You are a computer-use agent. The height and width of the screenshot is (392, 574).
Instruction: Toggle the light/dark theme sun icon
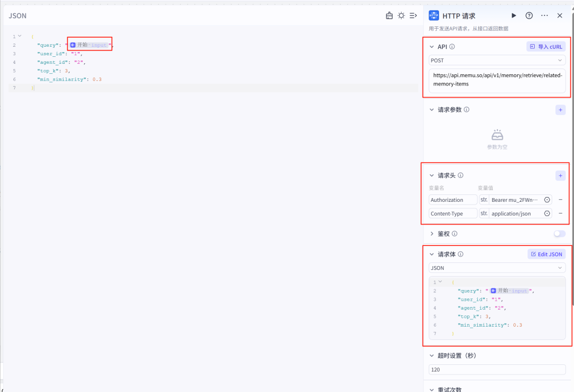(x=401, y=15)
